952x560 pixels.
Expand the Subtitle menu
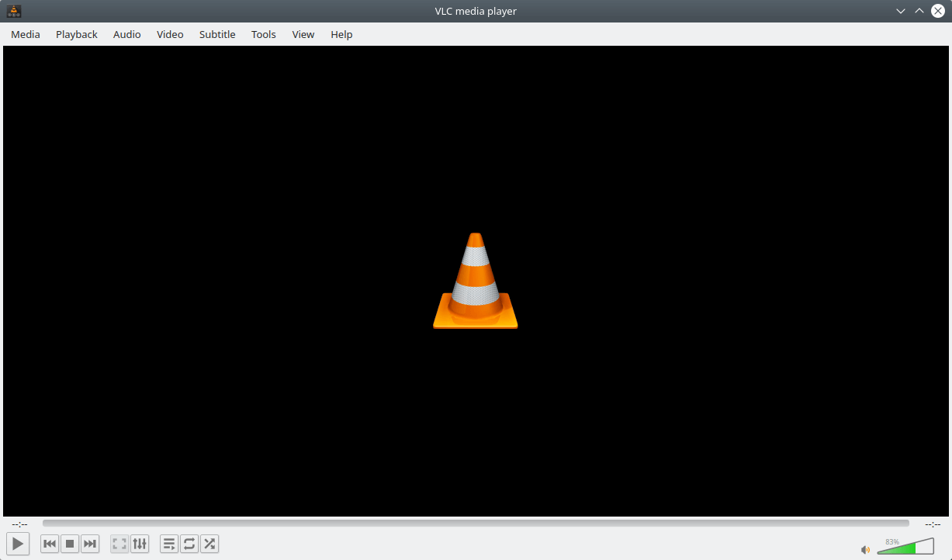216,34
